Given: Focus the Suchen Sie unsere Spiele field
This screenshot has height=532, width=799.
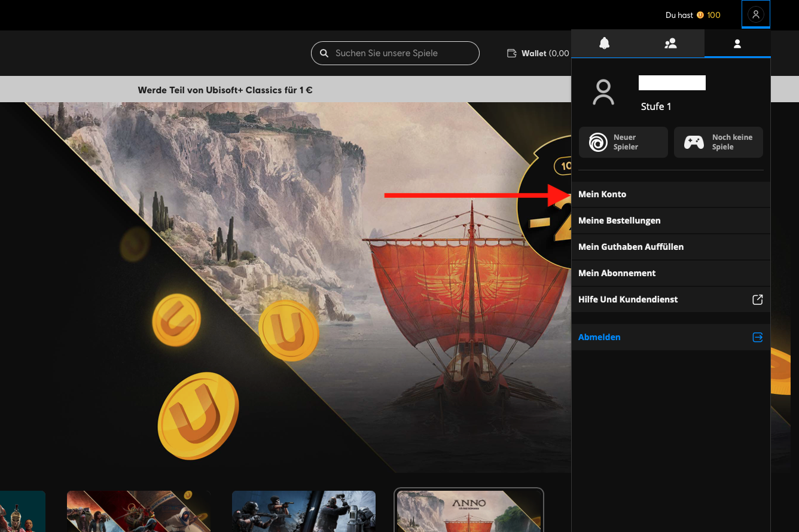Looking at the screenshot, I should tap(395, 53).
